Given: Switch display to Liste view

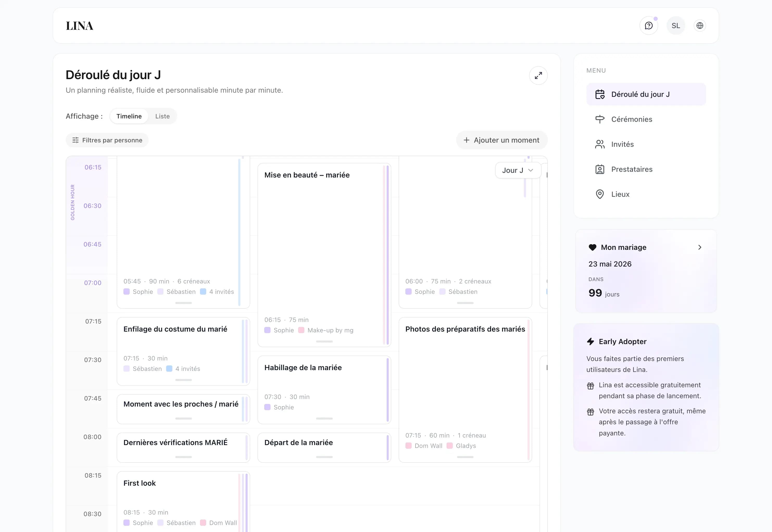Looking at the screenshot, I should point(162,116).
